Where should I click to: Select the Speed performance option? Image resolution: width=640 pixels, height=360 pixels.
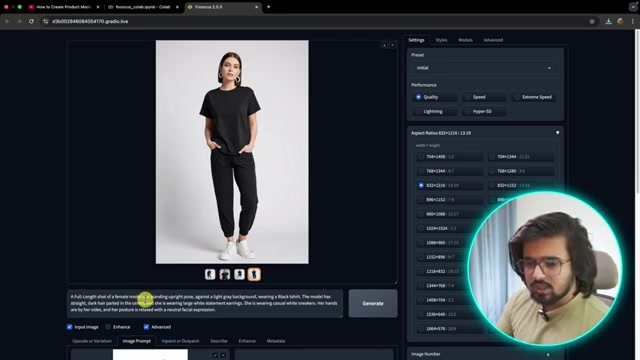[484, 97]
